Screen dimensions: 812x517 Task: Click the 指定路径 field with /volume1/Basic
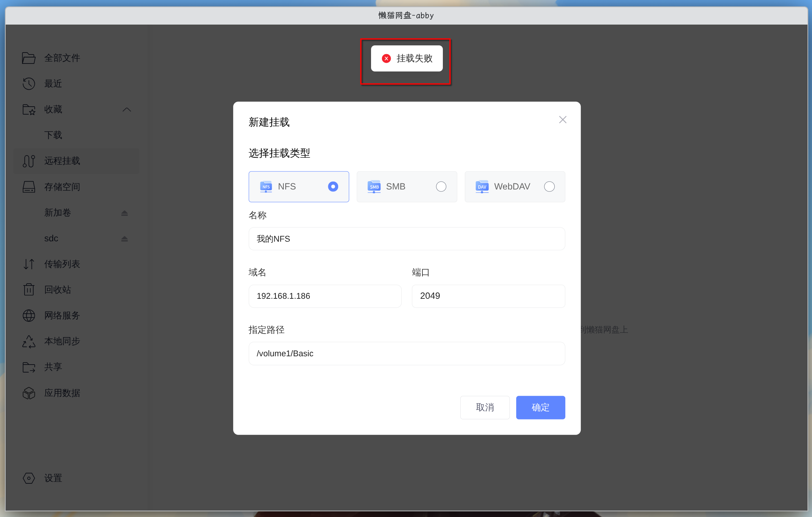click(x=407, y=354)
